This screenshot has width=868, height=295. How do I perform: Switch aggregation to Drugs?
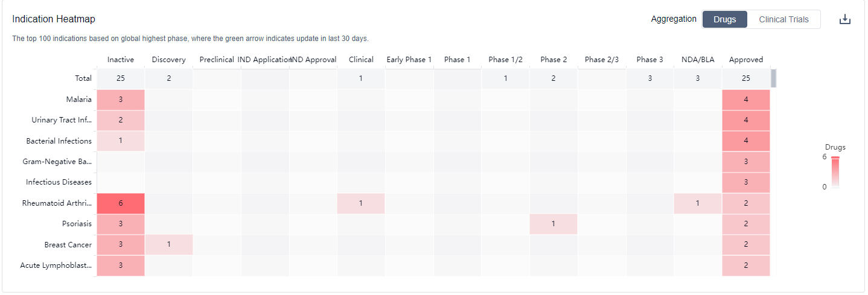point(724,19)
